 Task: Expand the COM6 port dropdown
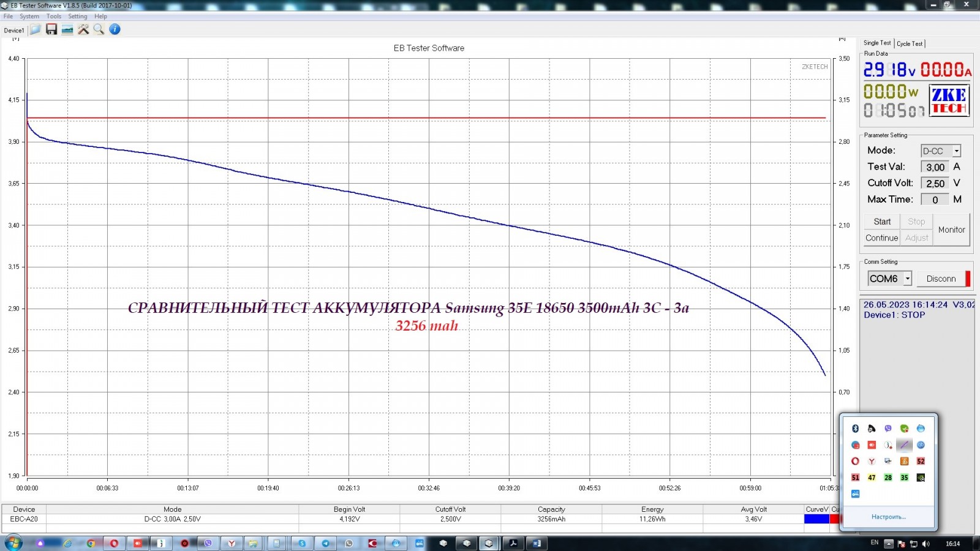(908, 279)
